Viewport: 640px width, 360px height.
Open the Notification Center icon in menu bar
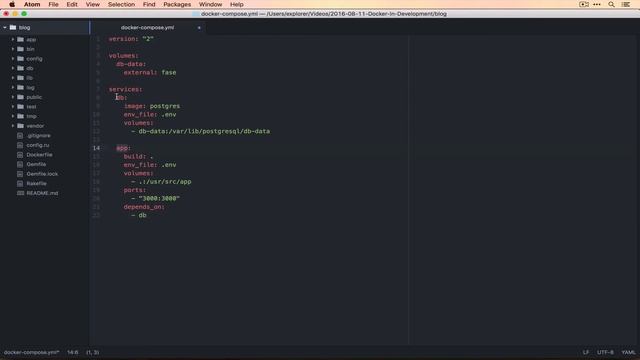click(x=626, y=4)
